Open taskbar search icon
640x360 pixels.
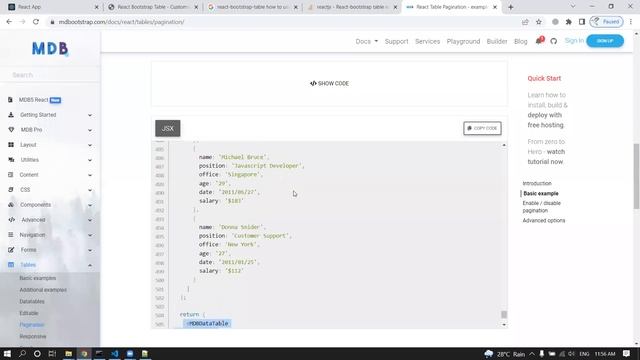point(22,353)
